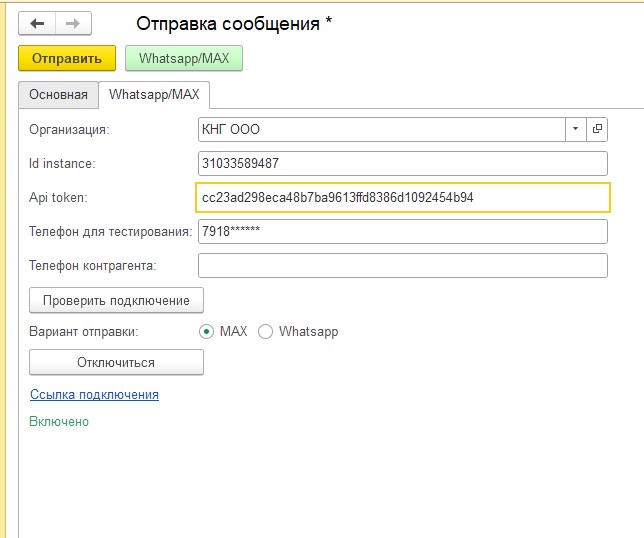Click the forward navigation arrow
The image size is (644, 538).
[x=72, y=23]
